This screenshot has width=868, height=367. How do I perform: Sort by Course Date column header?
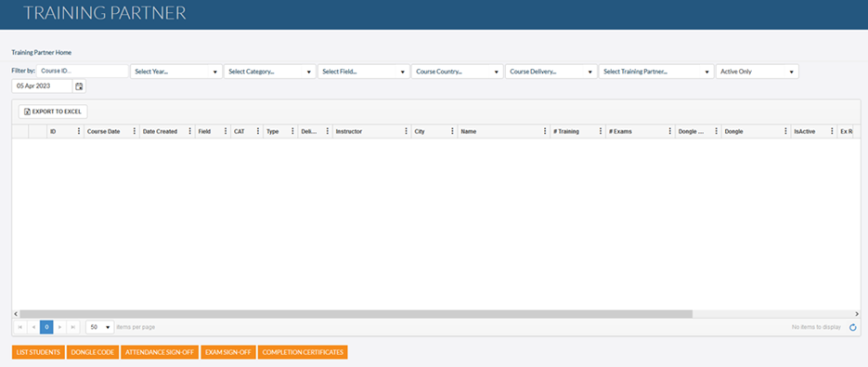pos(104,132)
